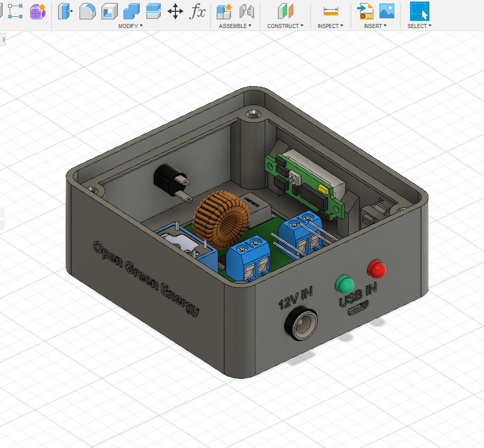
Task: Click the Offset Plane construct icon
Action: point(286,11)
